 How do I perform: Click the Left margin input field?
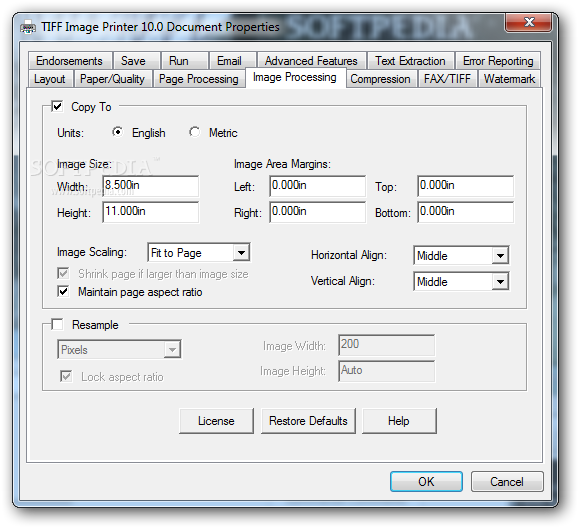point(318,186)
